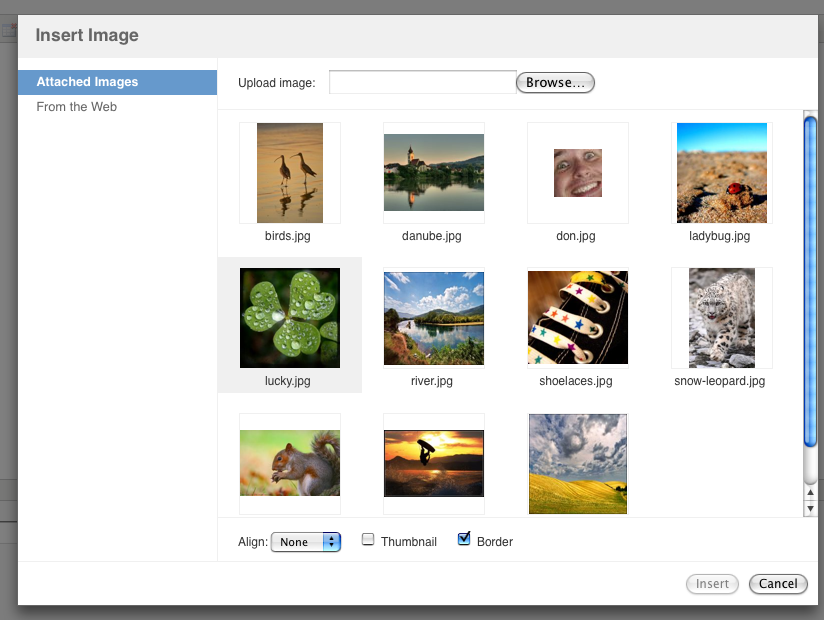This screenshot has width=824, height=620.
Task: Select the squirrel image thumbnail
Action: click(290, 463)
